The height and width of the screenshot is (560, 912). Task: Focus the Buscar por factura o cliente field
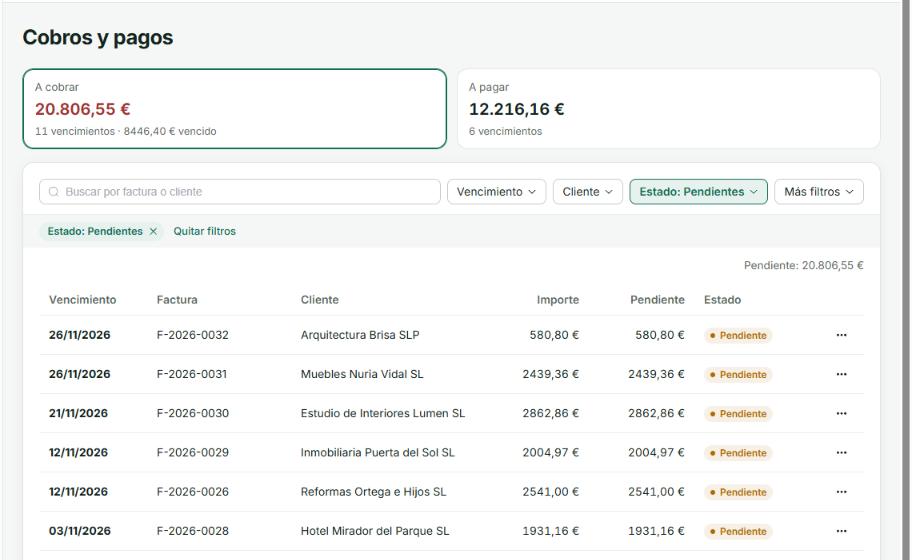[240, 192]
